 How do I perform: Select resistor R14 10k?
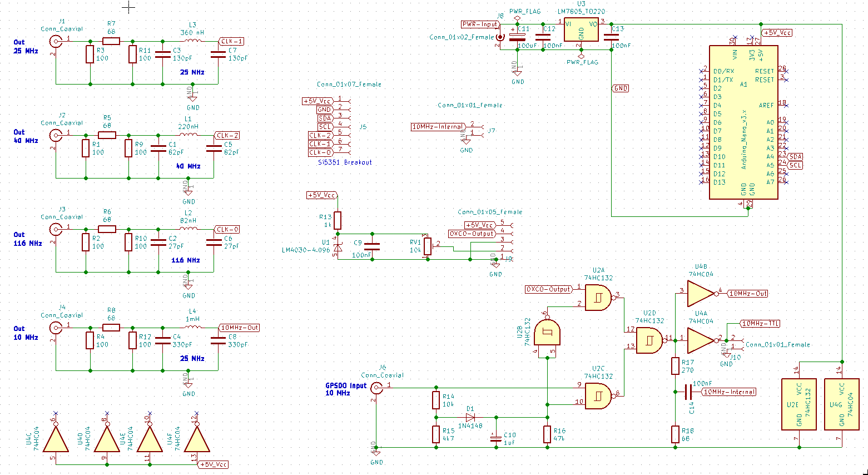436,400
